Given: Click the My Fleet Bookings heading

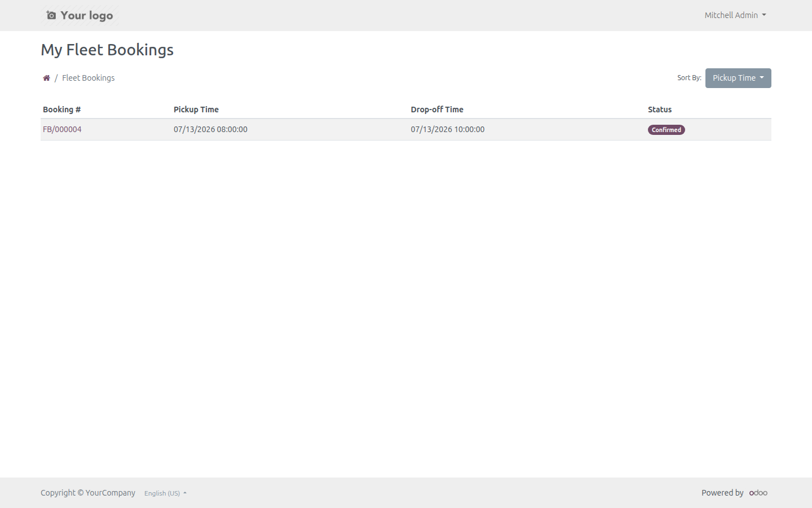Looking at the screenshot, I should 107,50.
